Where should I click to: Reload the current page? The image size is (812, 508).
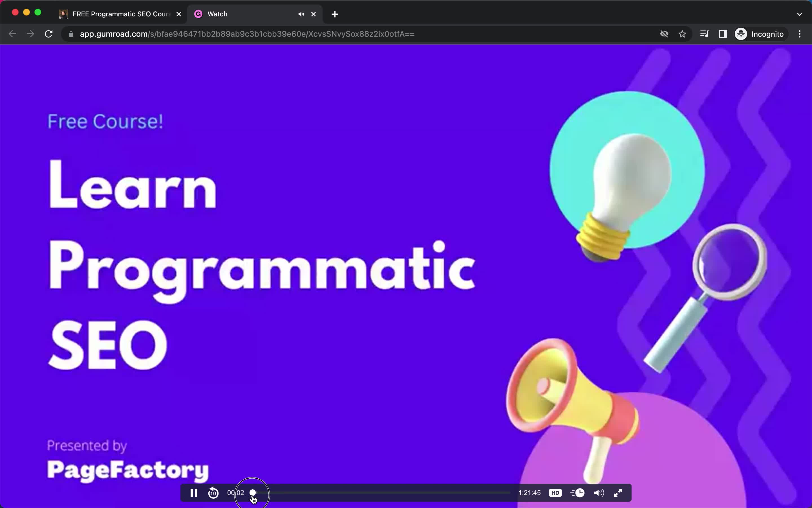(49, 34)
